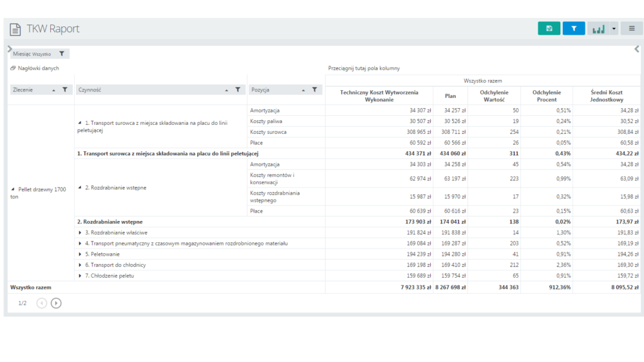Click the TKW Raport title text
Screen dimensions: 644x362
53,29
